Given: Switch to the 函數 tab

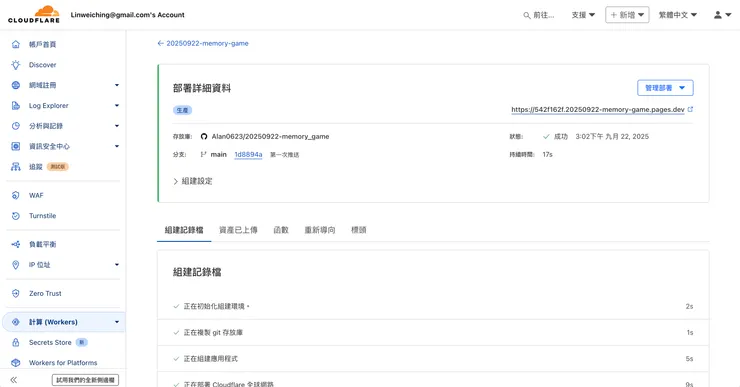Looking at the screenshot, I should click(281, 230).
